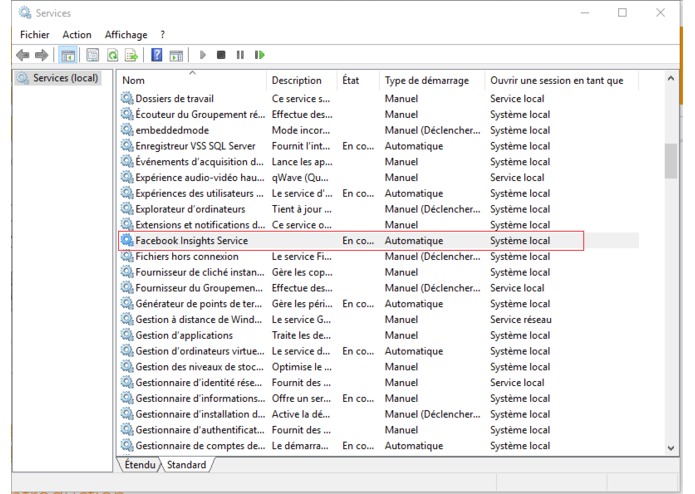Click gear icon of Enregistreur VSS SQL Server
The height and width of the screenshot is (494, 695).
(x=127, y=145)
